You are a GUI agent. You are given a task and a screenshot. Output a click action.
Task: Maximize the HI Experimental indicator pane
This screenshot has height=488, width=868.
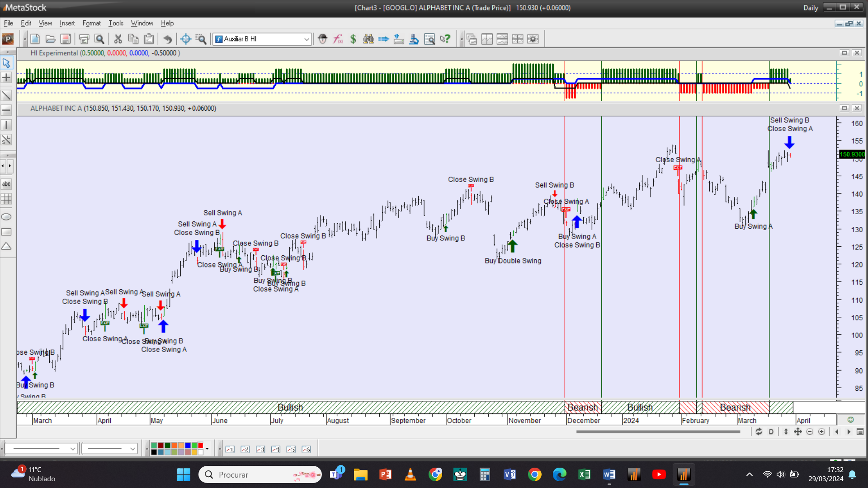(844, 53)
